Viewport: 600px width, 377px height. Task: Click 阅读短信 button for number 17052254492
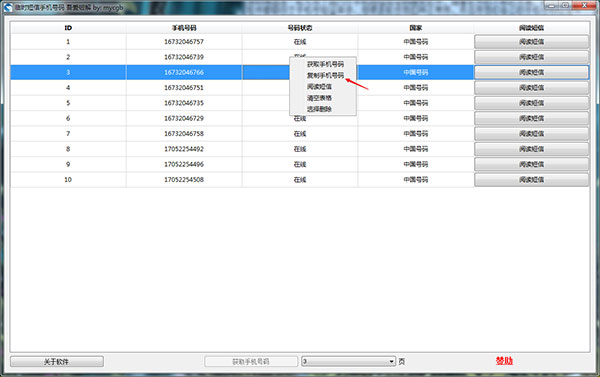[x=532, y=149]
